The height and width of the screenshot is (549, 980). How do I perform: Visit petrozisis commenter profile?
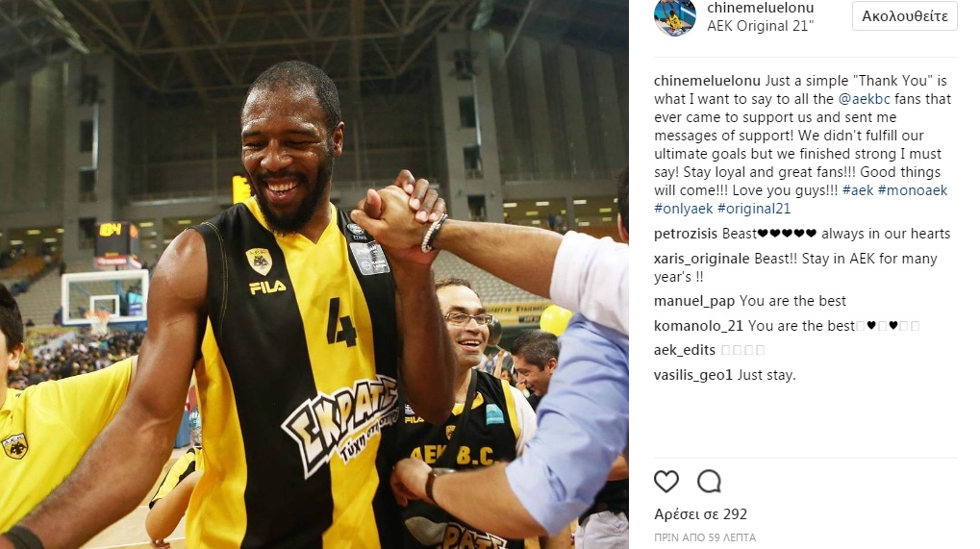[x=686, y=234]
